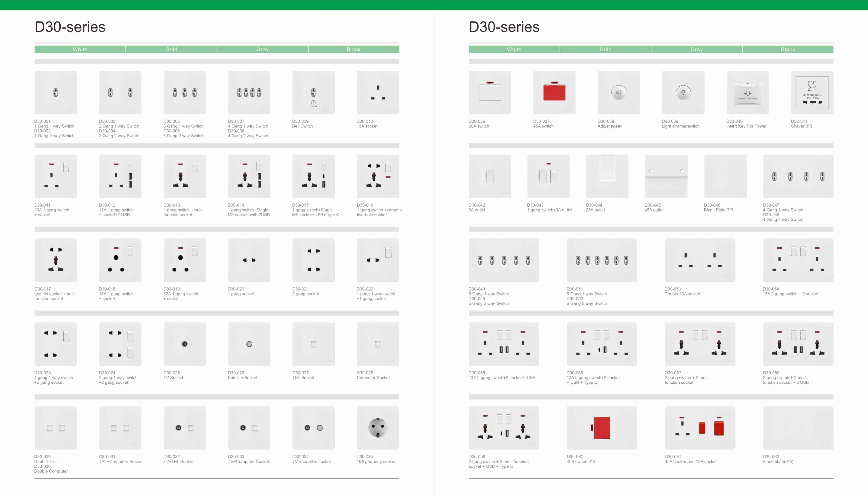This screenshot has height=495, width=868.
Task: Click the D30-020 1 gang socket image
Action: (249, 260)
